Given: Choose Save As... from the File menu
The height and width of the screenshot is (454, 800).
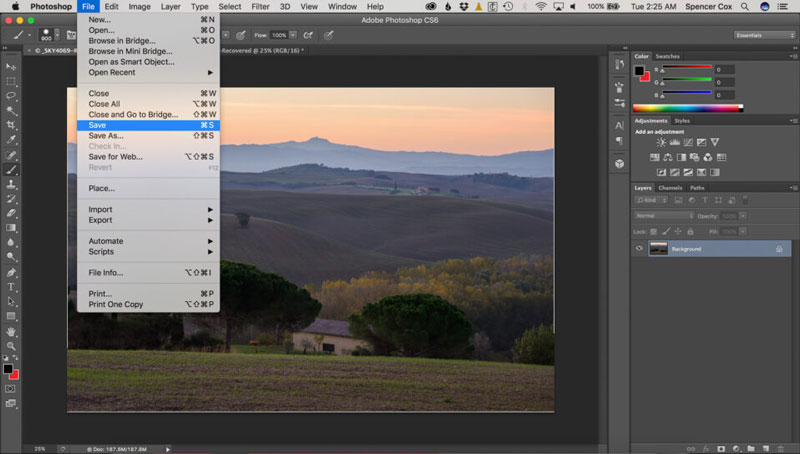Looking at the screenshot, I should pos(106,135).
